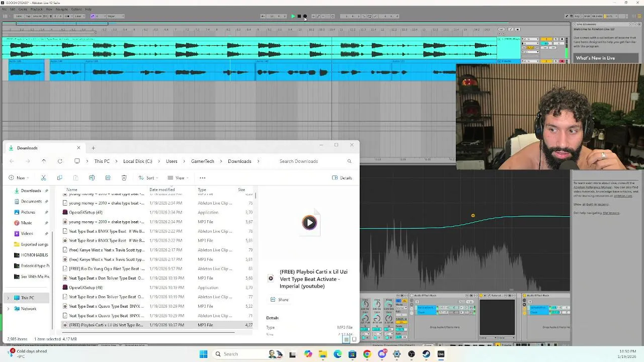This screenshot has width=644, height=362.
Task: Open Copilot from the taskbar
Action: (308, 354)
